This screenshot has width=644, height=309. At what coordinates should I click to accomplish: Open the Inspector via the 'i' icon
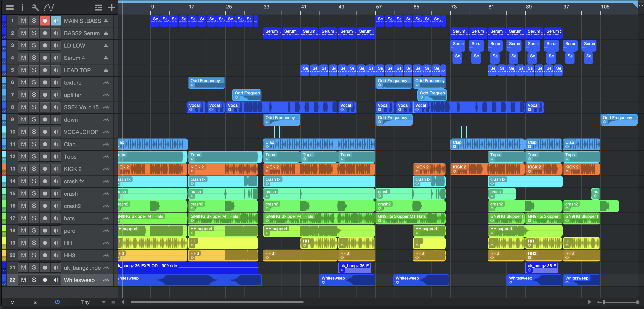(22, 8)
